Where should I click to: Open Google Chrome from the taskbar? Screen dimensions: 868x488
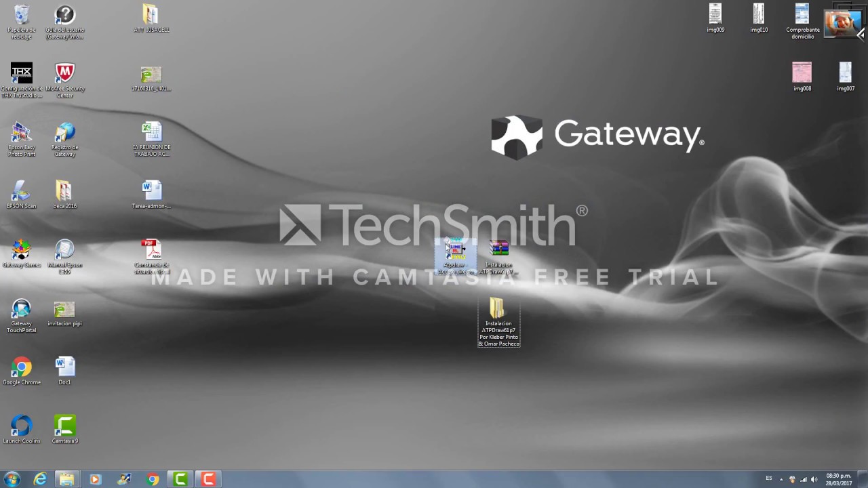(153, 479)
